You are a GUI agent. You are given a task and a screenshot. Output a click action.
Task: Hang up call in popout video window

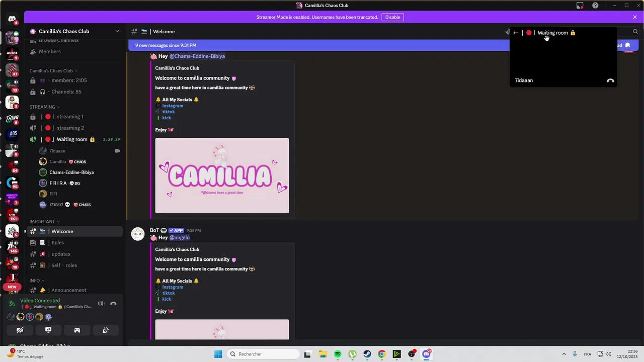click(x=610, y=80)
